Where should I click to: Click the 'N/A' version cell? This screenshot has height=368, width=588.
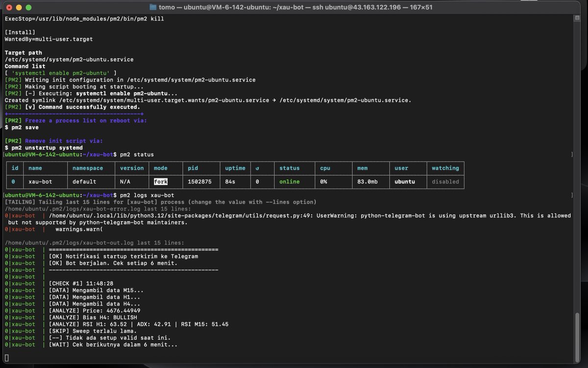[x=125, y=182]
